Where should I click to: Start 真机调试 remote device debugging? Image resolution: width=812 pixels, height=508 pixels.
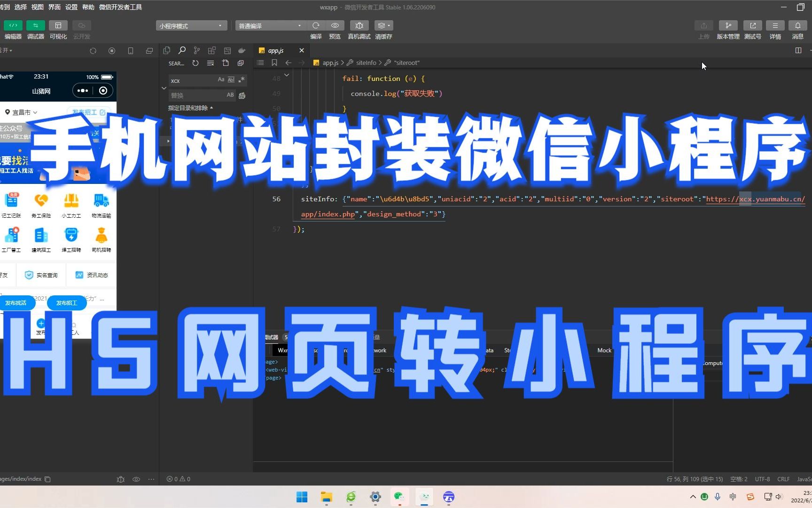point(359,26)
